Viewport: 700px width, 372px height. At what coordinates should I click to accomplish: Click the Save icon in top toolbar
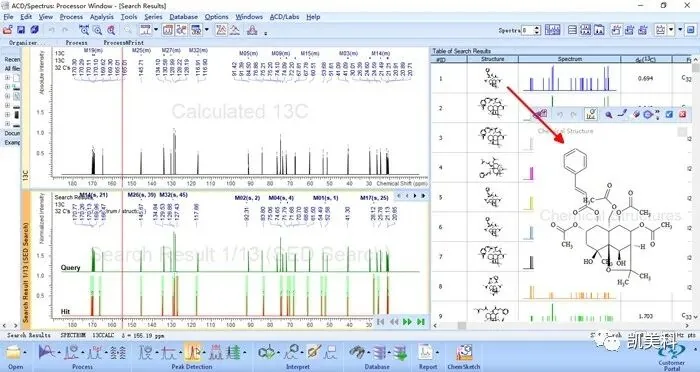point(21,30)
